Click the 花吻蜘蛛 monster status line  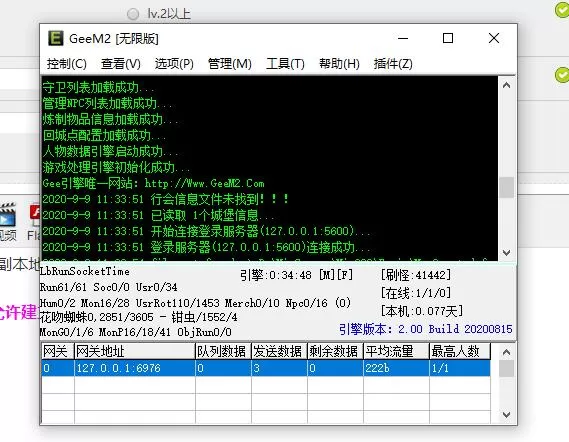pyautogui.click(x=138, y=317)
